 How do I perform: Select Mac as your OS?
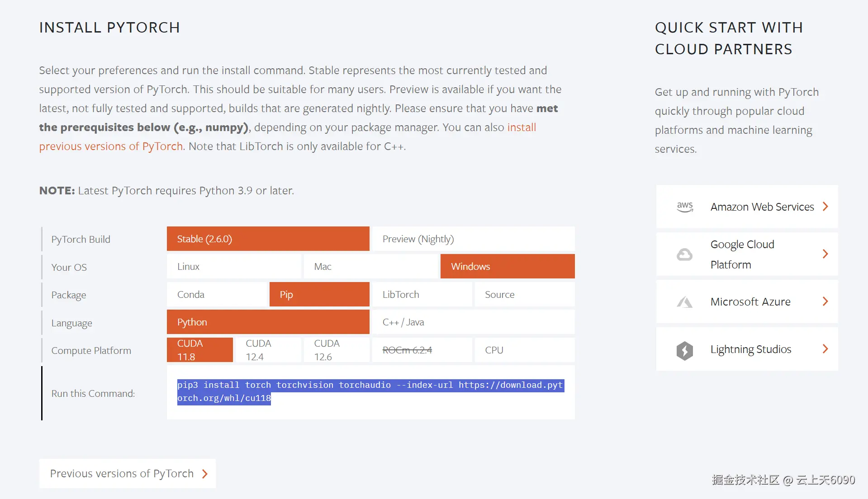(371, 267)
